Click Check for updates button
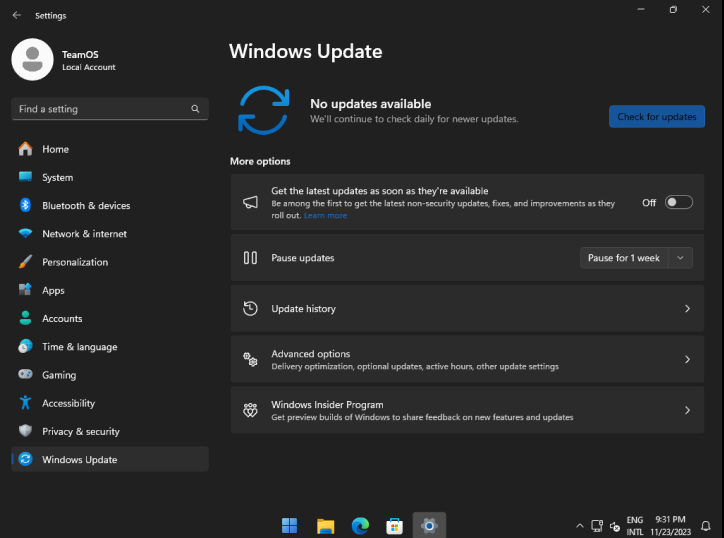724x538 pixels. (657, 116)
